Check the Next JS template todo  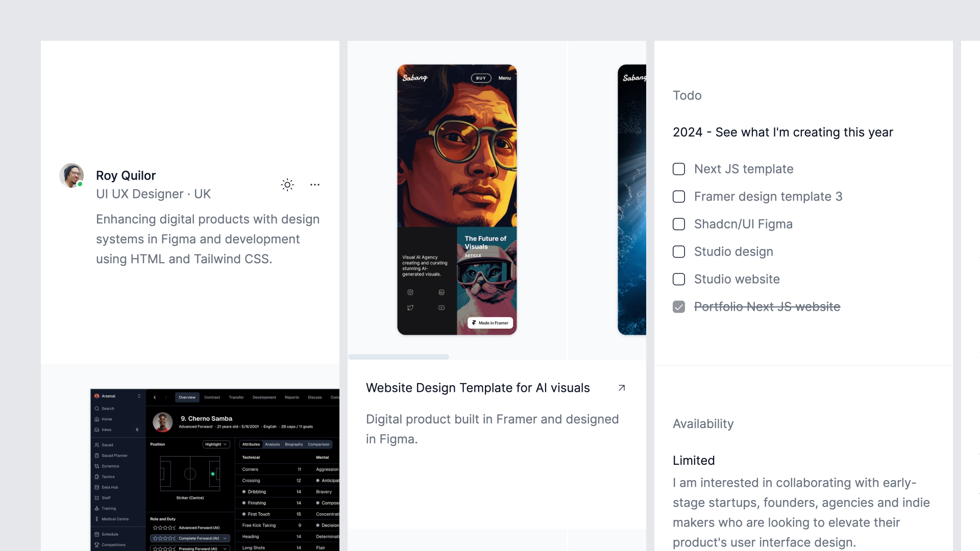tap(679, 169)
